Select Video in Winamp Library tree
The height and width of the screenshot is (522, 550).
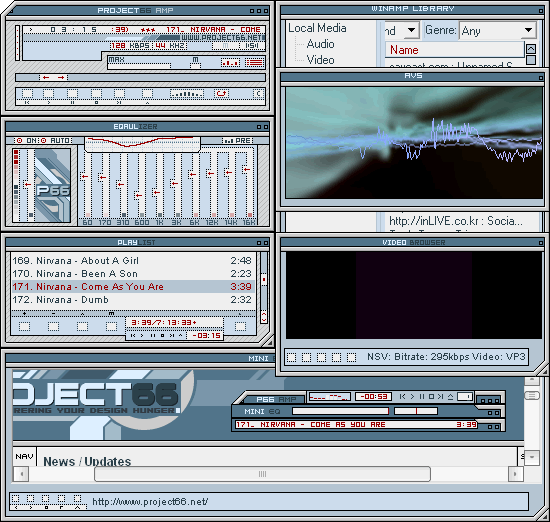tap(320, 60)
